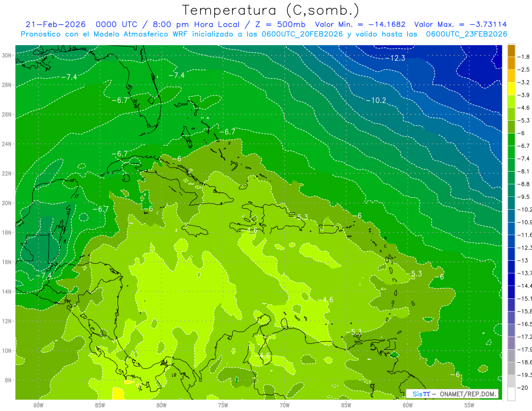Click the '80W' longitude axis label
Screen dimensions: 532x411
click(x=161, y=406)
